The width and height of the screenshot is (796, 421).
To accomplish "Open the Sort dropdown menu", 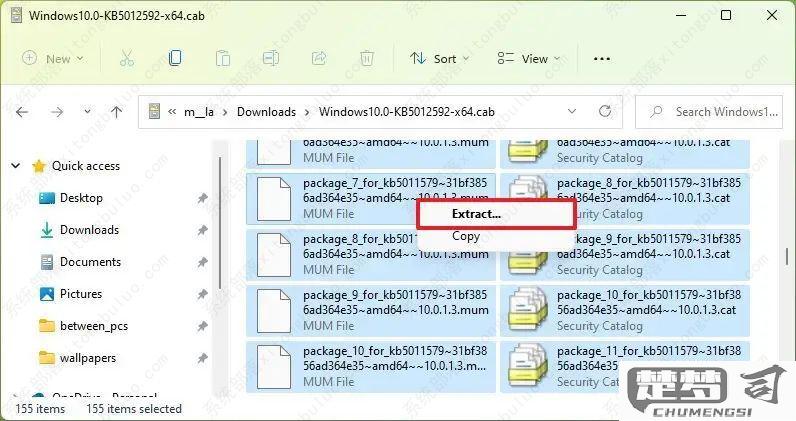I will 440,58.
